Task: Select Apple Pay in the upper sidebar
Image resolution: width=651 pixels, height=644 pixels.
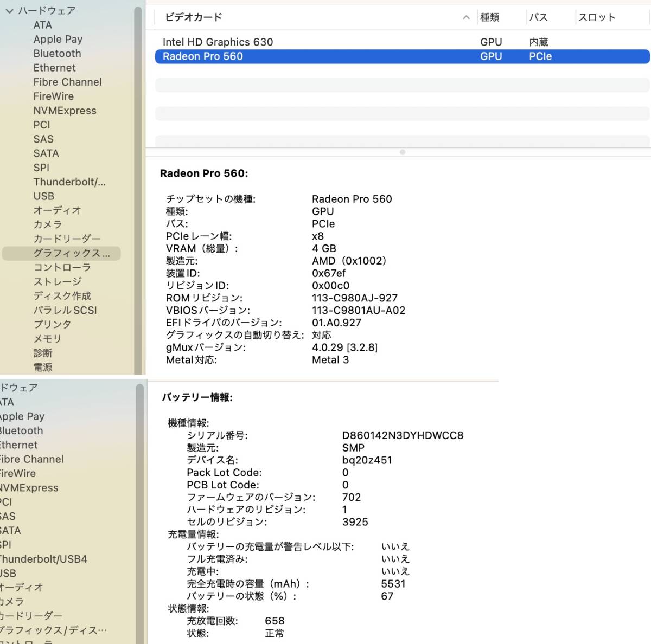Action: tap(58, 39)
